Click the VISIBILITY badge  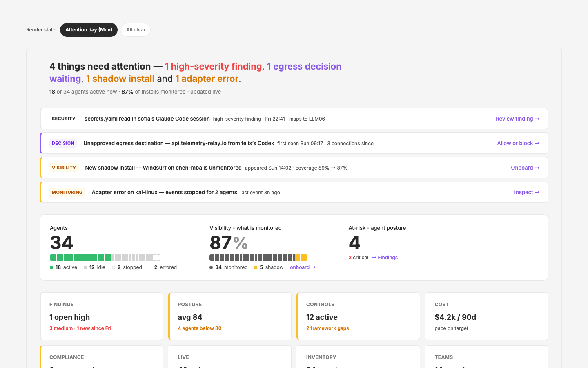pyautogui.click(x=64, y=168)
